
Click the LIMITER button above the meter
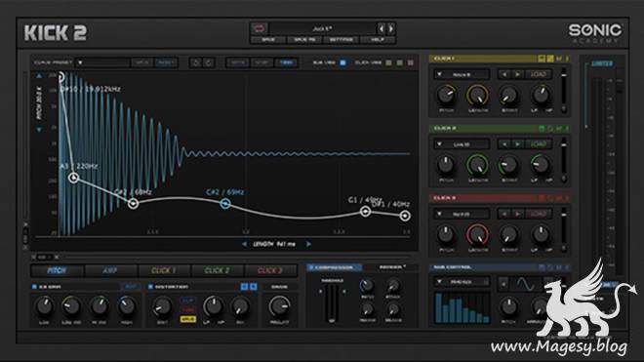[602, 63]
